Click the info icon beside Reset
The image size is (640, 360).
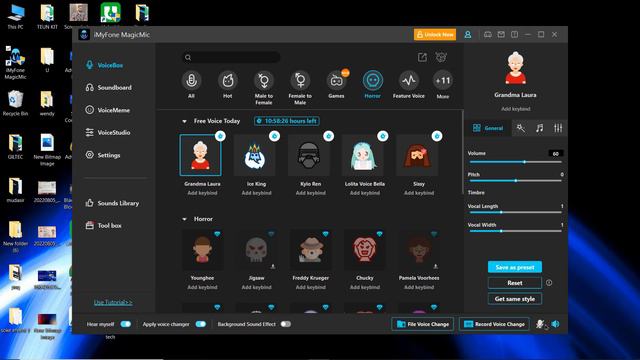click(549, 282)
